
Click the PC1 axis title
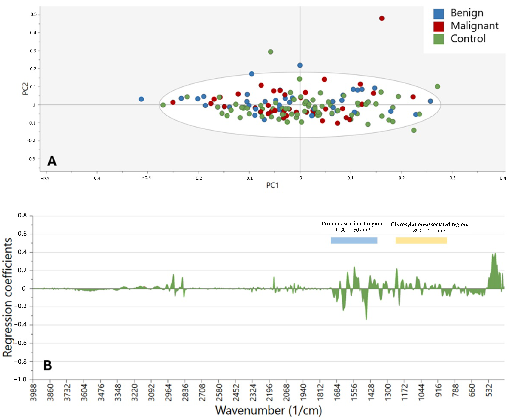tap(272, 185)
